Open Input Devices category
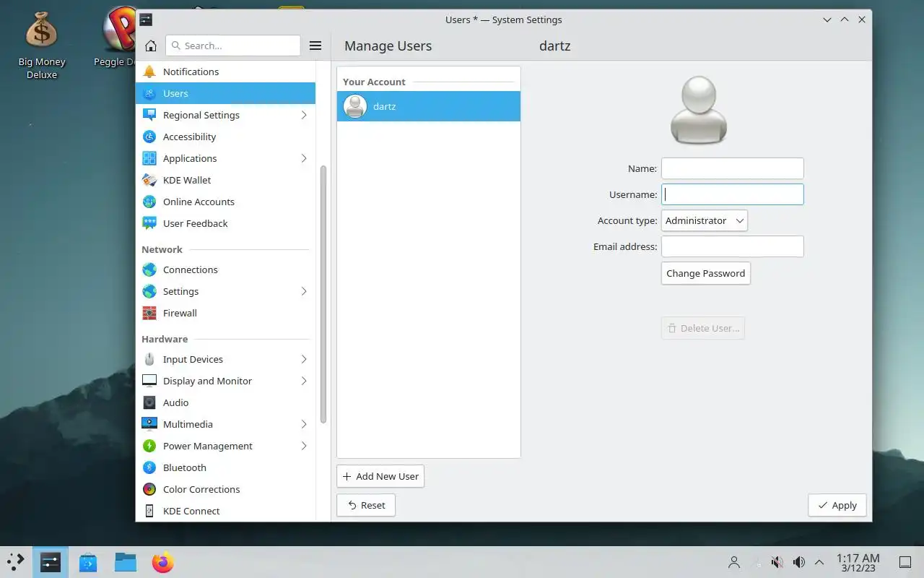The image size is (924, 578). pos(225,359)
